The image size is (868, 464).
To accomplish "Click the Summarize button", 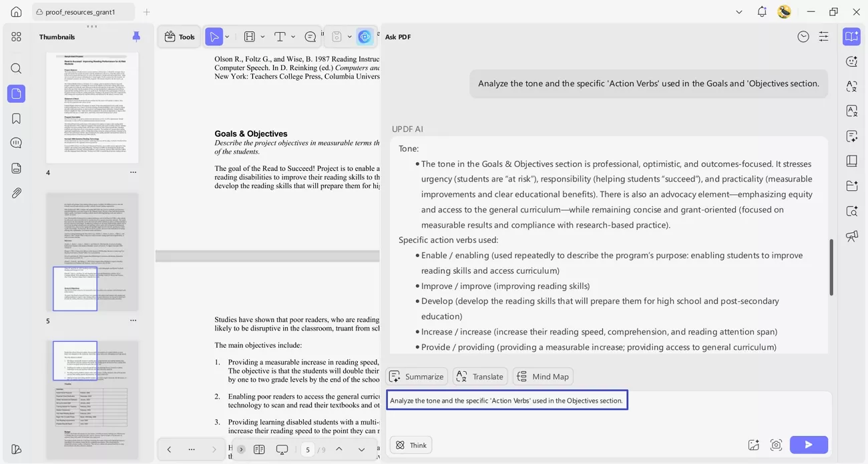I will 417,377.
